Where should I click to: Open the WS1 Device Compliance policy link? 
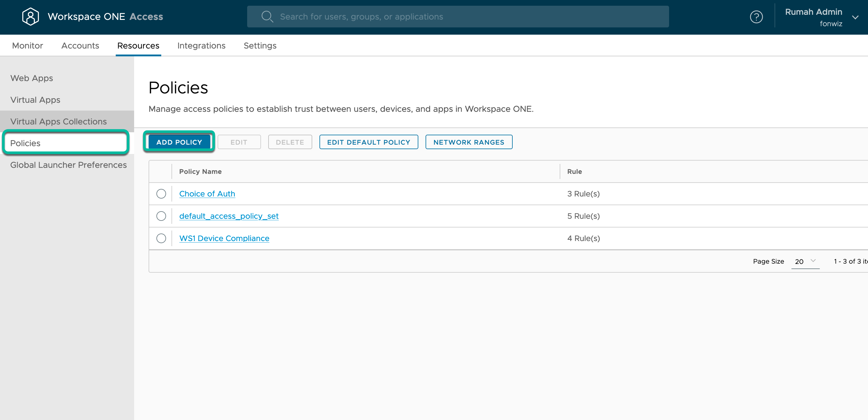point(224,238)
